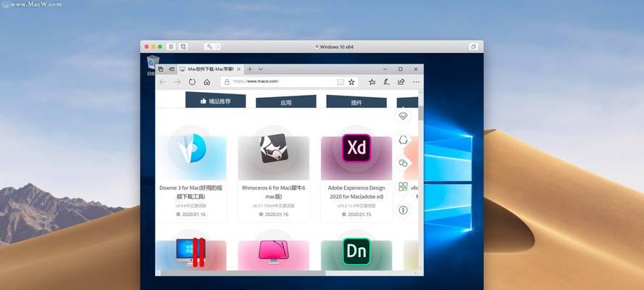The height and width of the screenshot is (290, 644).
Task: Click the VM window multi-window button
Action: 473,47
